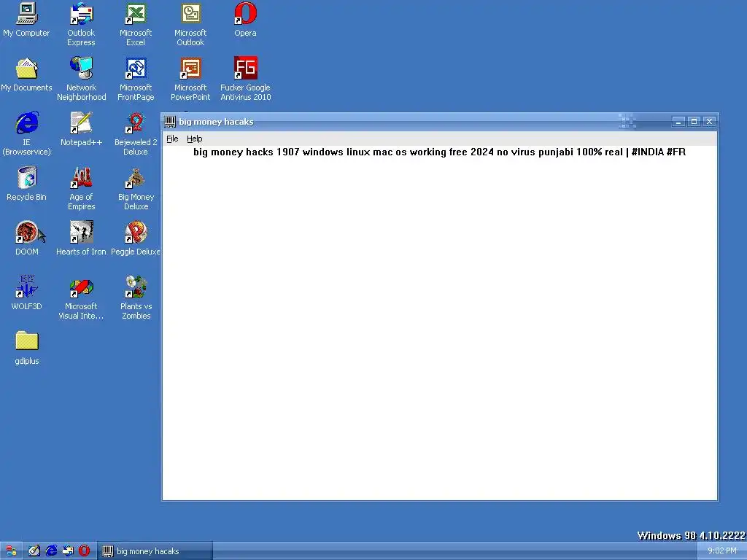
Task: Click the Recycle Bin icon
Action: coord(27,184)
